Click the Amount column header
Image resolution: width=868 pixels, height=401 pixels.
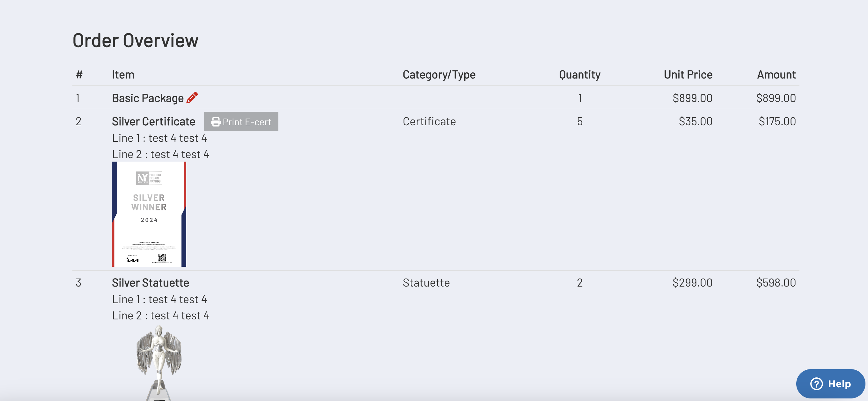pos(776,74)
